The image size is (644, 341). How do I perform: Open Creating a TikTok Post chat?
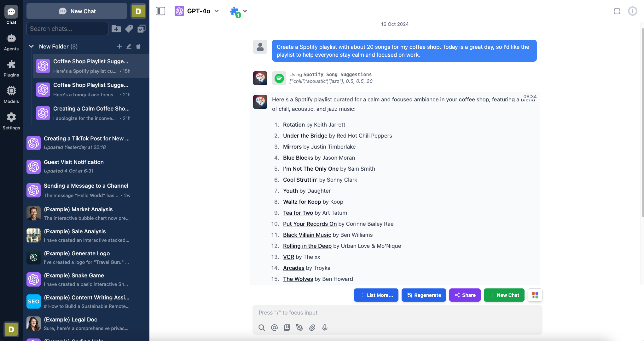[x=86, y=143]
